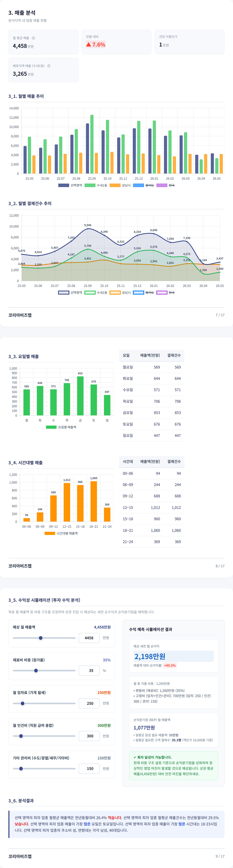This screenshot has height=868, width=233.
Task: Select the 06~09 row label in hourly table
Action: (128, 485)
